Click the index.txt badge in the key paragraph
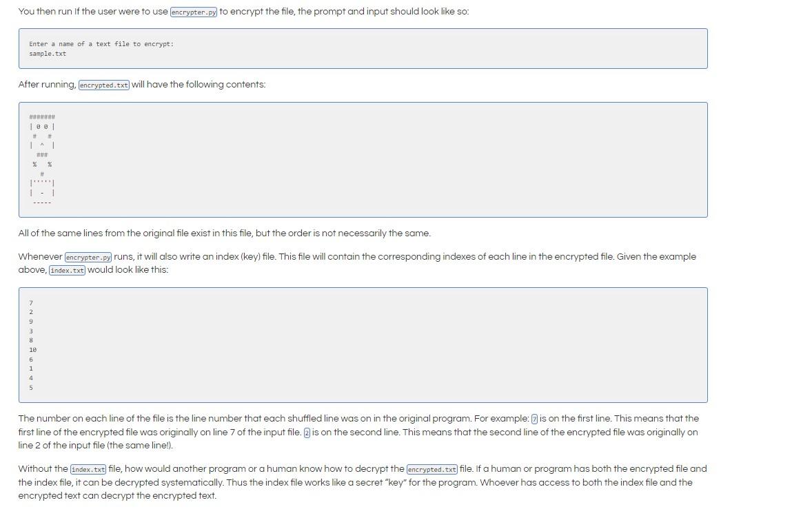812x509 pixels. tap(66, 270)
